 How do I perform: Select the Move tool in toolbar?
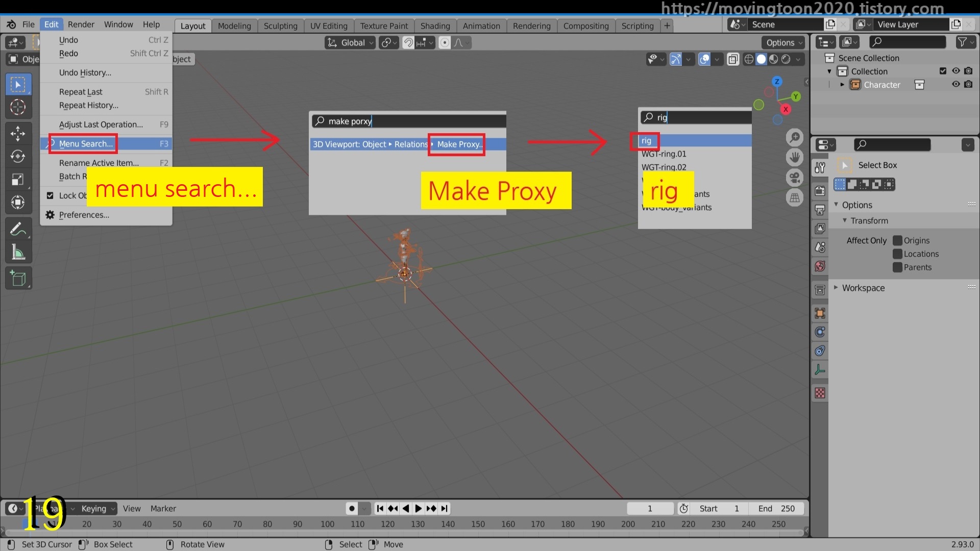(18, 134)
